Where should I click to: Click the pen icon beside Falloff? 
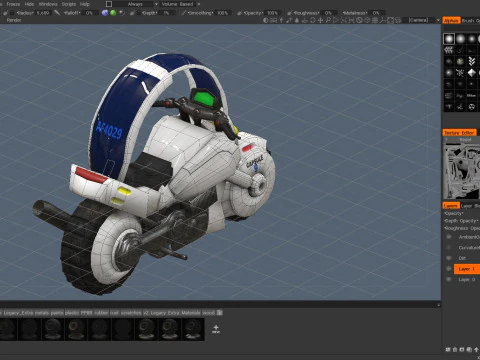coord(57,13)
